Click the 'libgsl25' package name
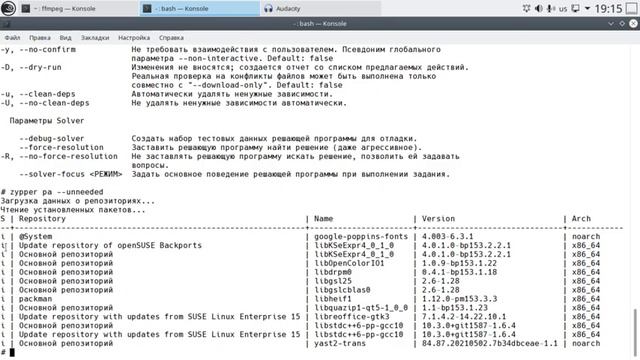640x360 pixels. pos(333,281)
